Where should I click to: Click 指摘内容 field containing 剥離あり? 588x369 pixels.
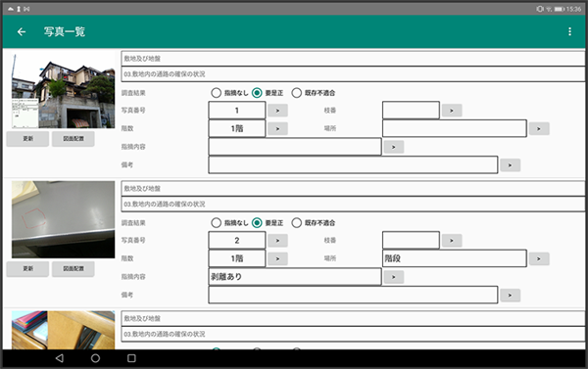coord(295,276)
